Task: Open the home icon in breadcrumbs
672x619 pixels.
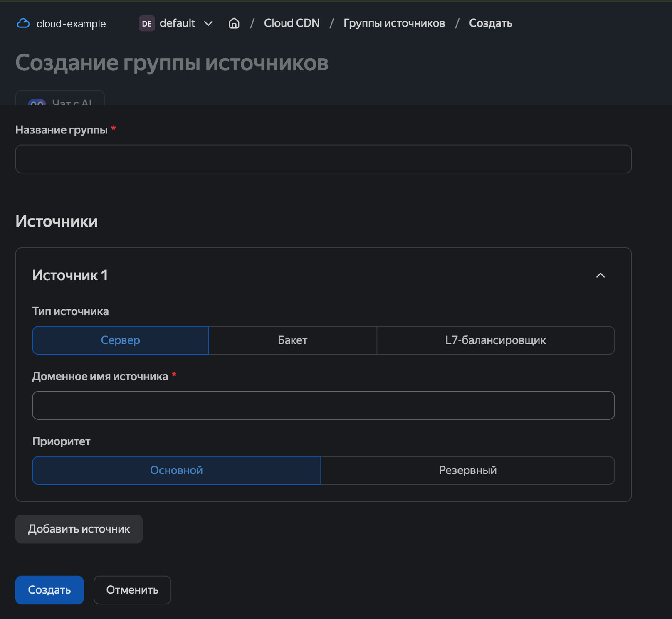Action: point(234,23)
